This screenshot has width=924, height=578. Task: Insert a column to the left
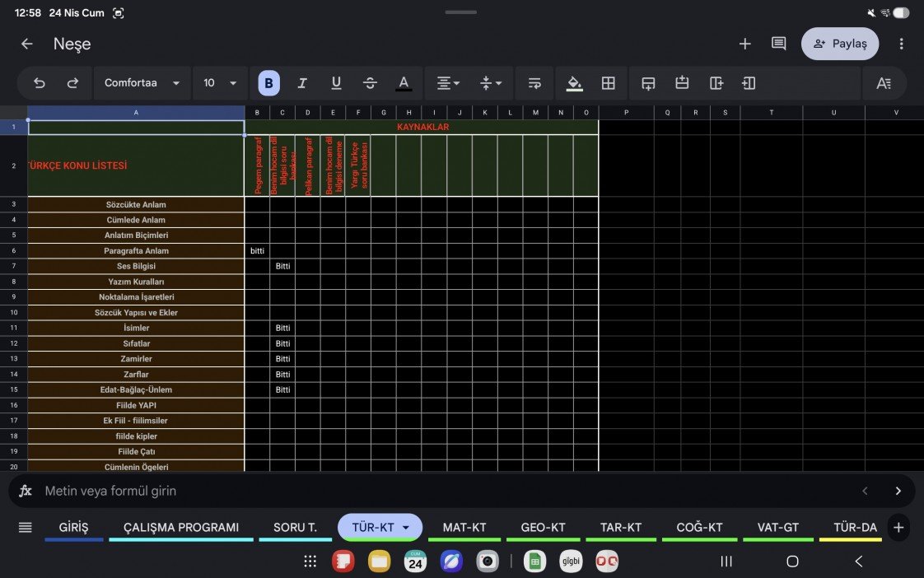pyautogui.click(x=749, y=83)
